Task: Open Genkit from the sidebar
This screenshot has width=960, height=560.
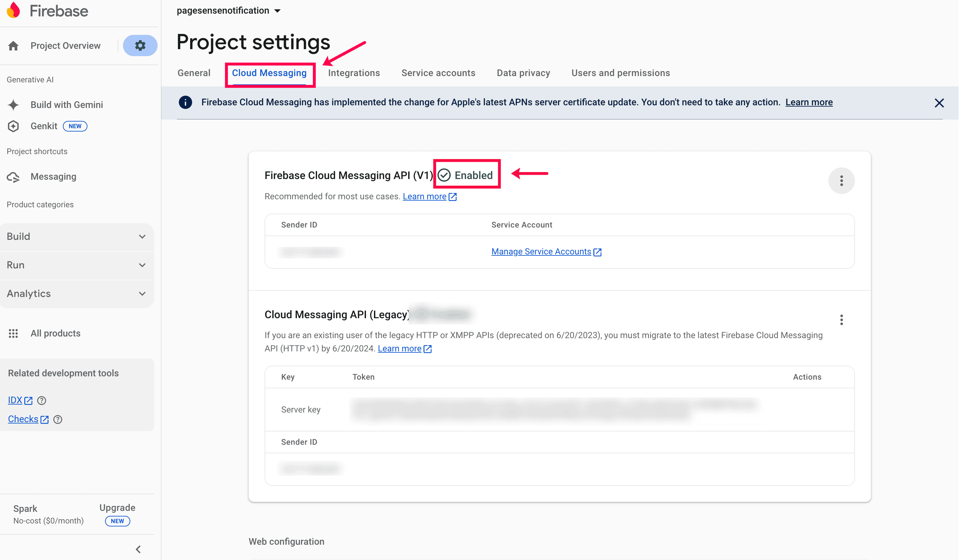Action: click(x=44, y=126)
